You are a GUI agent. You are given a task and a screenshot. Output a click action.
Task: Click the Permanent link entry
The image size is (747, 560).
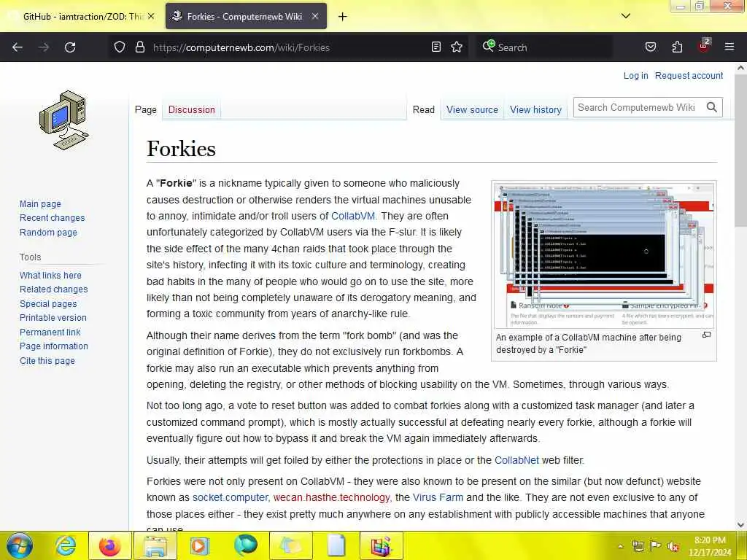(x=50, y=332)
